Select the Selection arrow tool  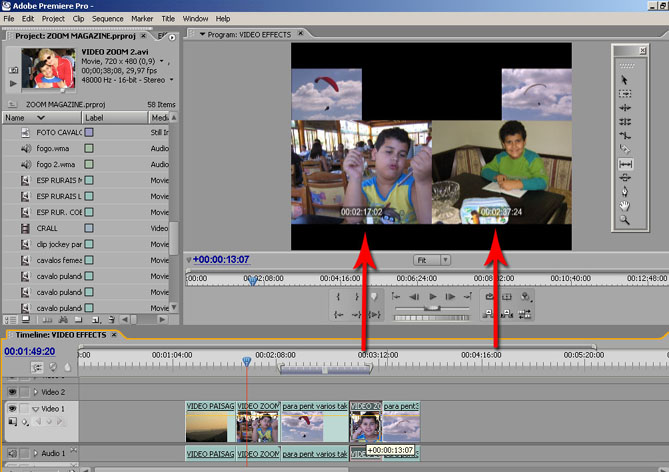625,79
